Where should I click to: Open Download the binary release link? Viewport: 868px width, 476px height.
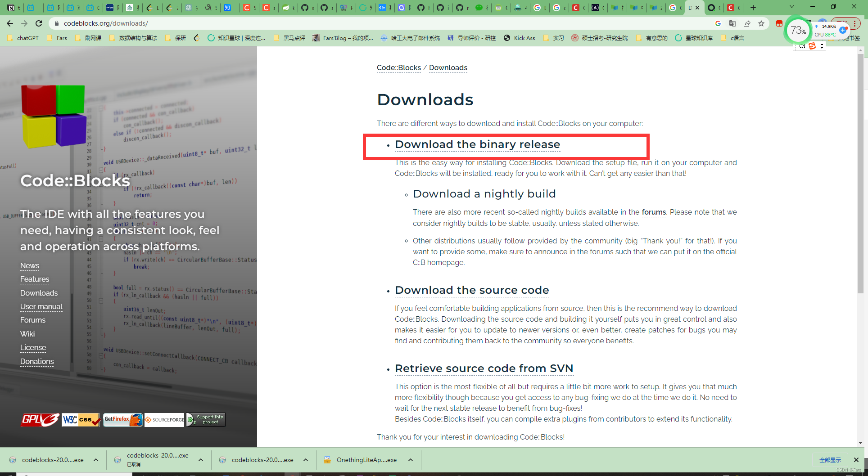[x=477, y=144]
